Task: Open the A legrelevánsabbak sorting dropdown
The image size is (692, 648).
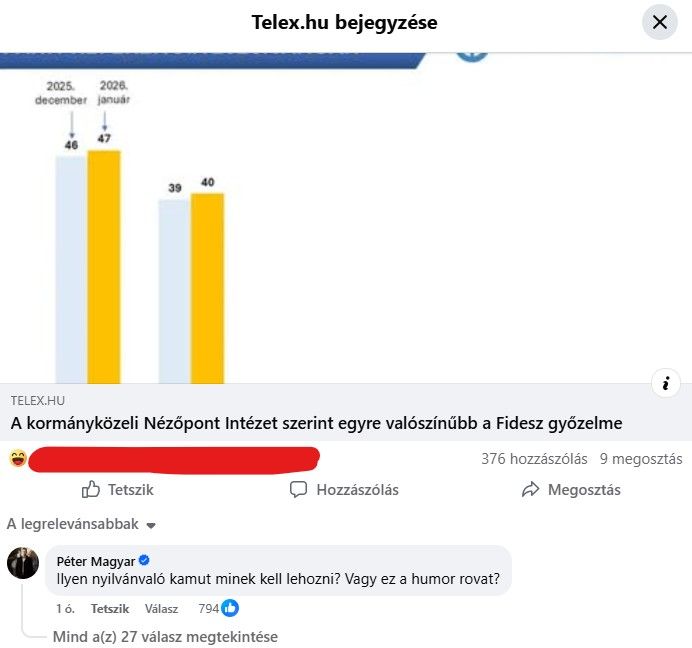Action: tap(81, 524)
